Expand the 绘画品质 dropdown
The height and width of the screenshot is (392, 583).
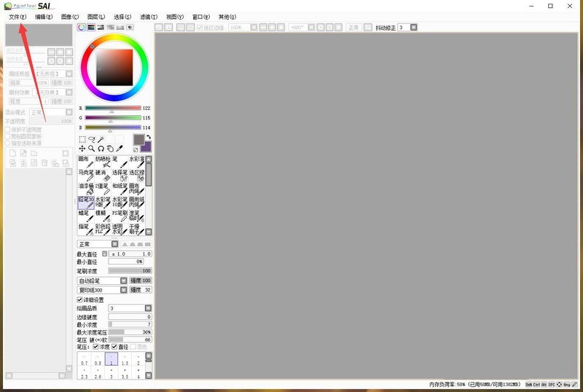tap(148, 308)
